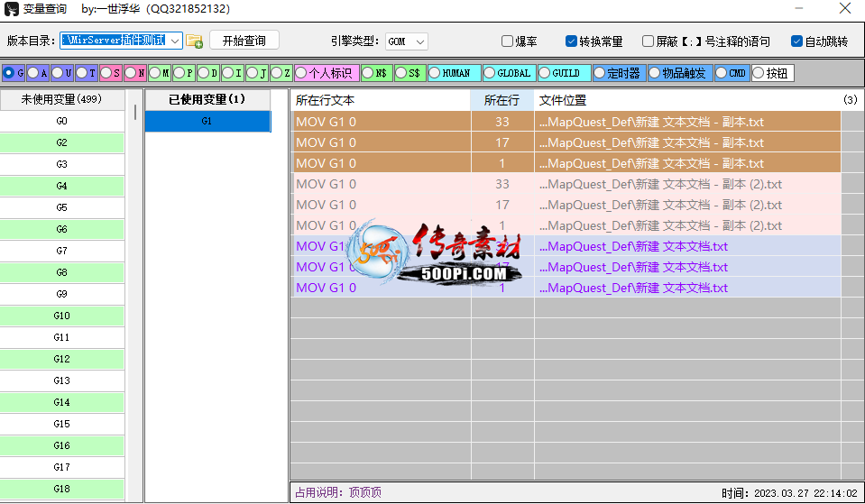Select the T variable radio button
865x504 pixels.
point(82,73)
